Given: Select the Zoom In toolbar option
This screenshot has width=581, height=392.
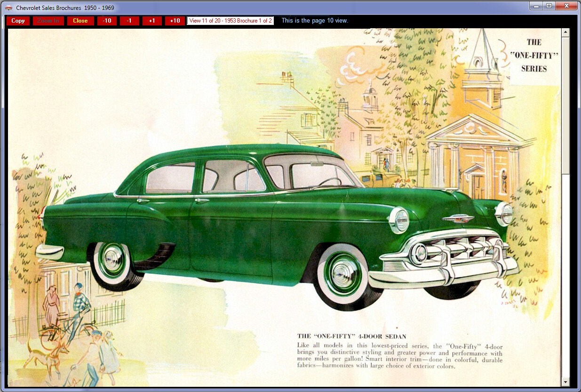Looking at the screenshot, I should pos(48,21).
